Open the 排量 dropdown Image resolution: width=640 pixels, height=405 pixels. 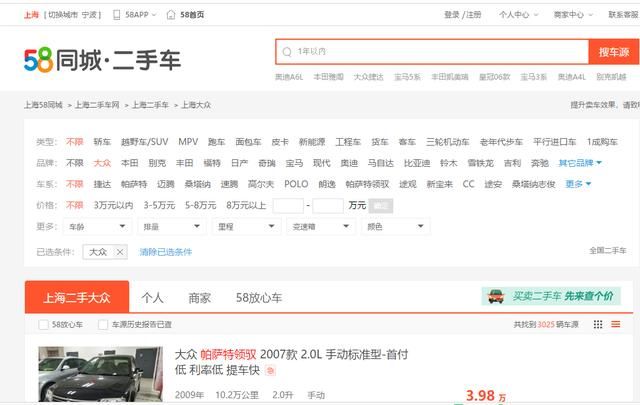[171, 227]
